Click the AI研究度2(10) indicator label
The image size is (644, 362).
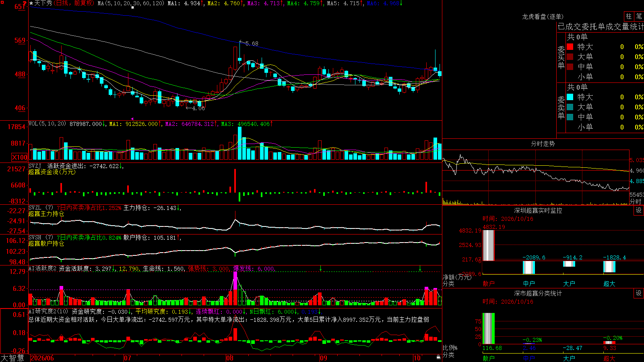click(x=49, y=311)
